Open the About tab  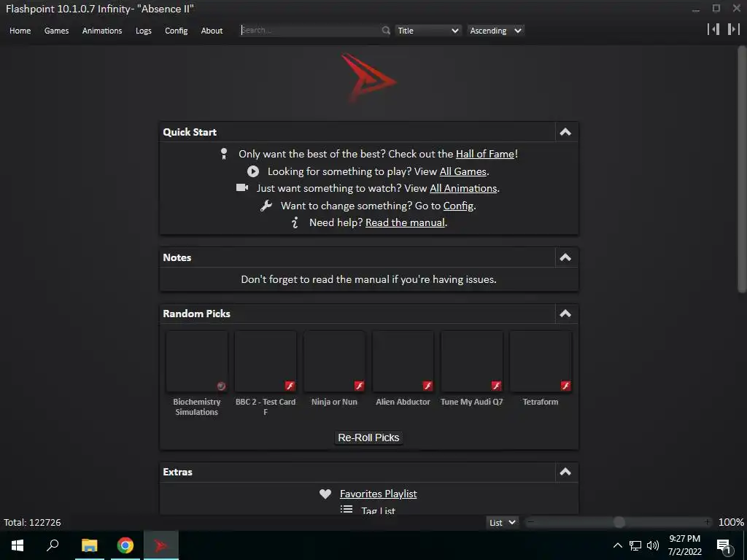click(212, 31)
